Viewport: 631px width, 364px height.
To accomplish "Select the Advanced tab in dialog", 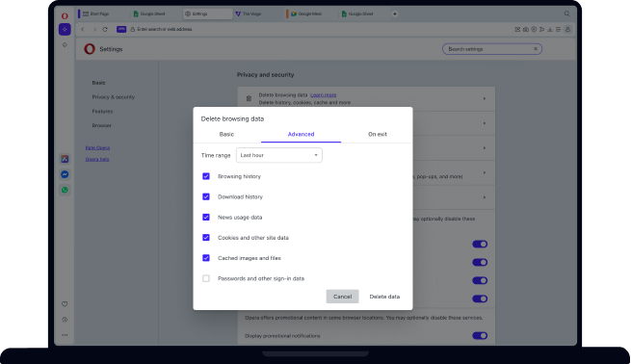I will [301, 135].
